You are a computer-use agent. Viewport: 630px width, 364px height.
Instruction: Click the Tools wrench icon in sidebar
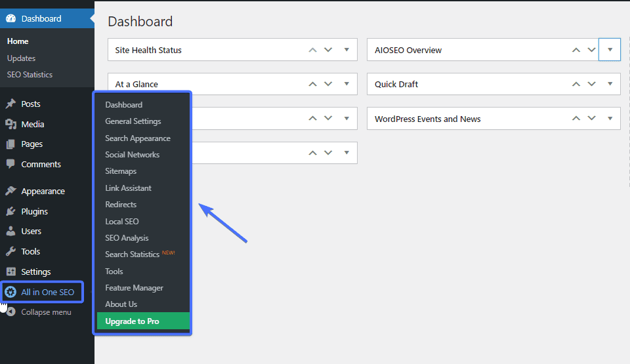pos(11,251)
